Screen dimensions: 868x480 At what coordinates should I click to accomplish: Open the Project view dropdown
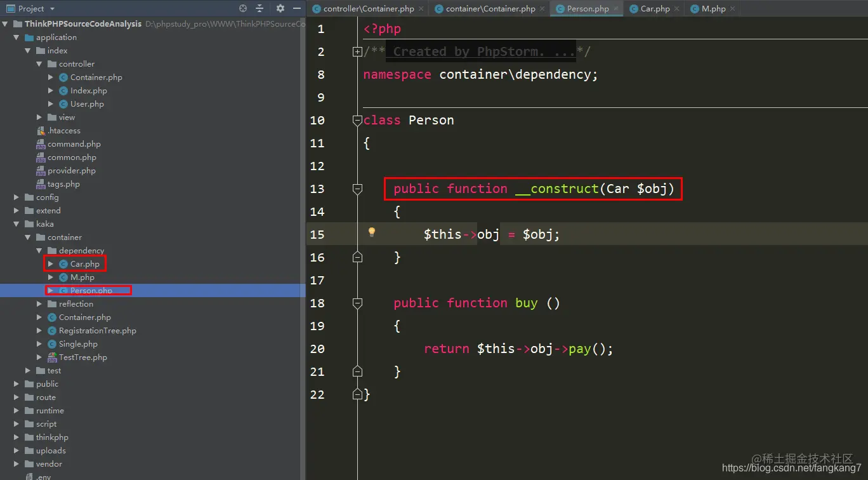52,9
